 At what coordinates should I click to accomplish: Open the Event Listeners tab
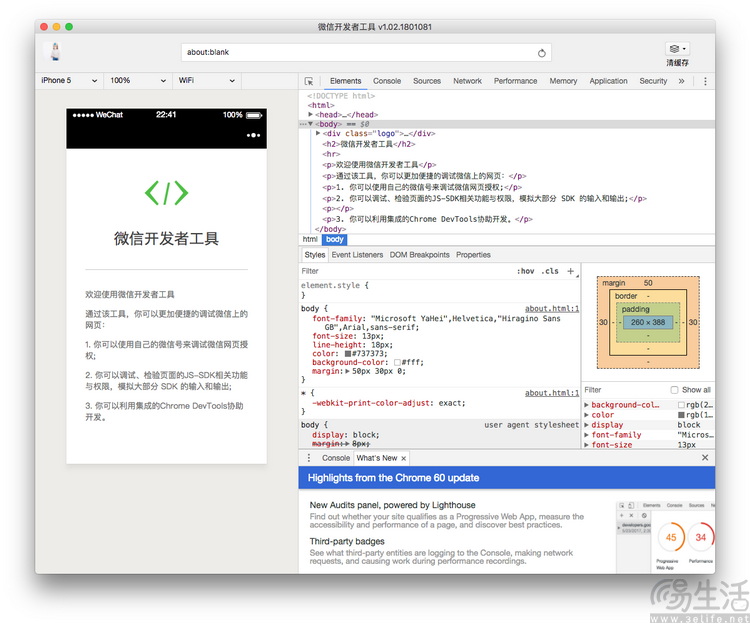point(357,255)
